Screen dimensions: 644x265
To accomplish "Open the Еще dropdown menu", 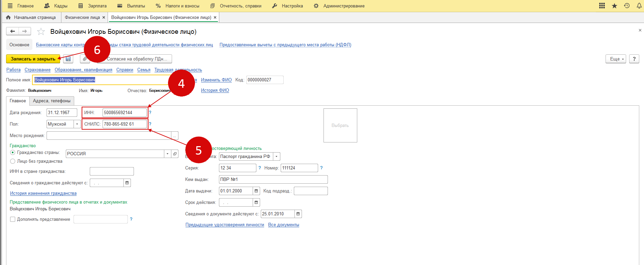I will [x=616, y=59].
